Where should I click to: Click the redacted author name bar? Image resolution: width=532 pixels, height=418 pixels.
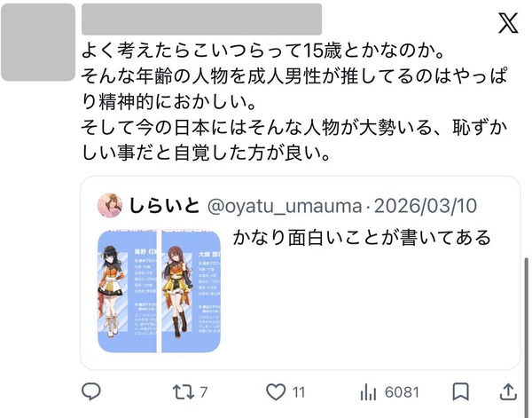[201, 20]
